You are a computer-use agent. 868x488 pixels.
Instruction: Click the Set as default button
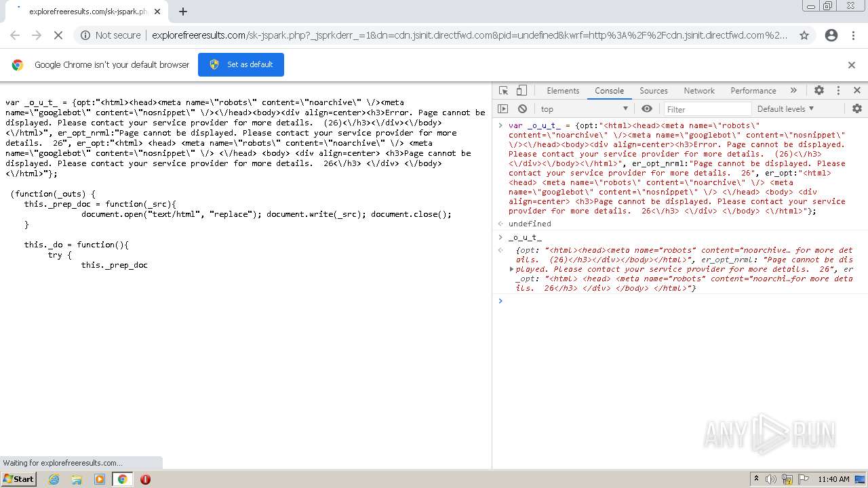point(241,64)
